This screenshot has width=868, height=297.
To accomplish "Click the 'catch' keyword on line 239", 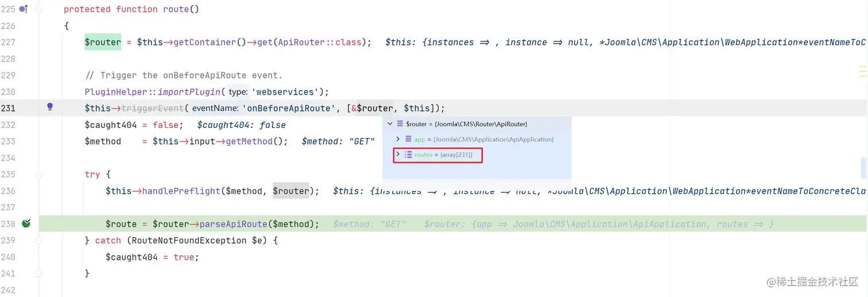I will point(108,241).
